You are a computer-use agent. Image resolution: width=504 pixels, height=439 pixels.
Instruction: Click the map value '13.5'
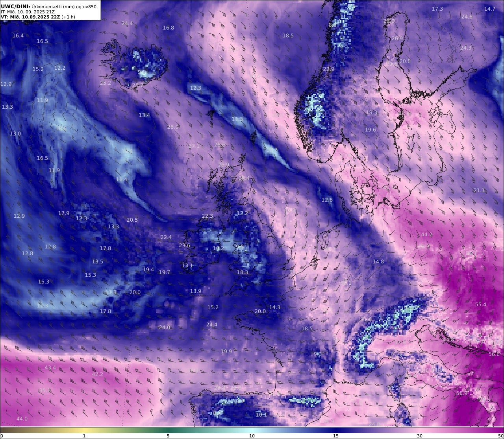tap(98, 262)
